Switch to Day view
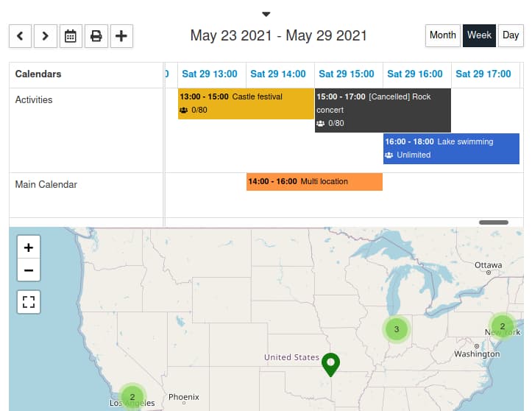Image resolution: width=532 pixels, height=411 pixels. (x=510, y=35)
